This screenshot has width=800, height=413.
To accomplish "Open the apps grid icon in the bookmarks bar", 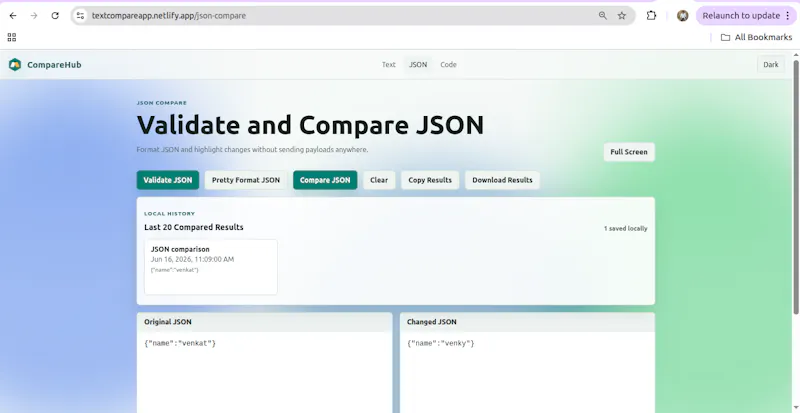I will pyautogui.click(x=12, y=37).
